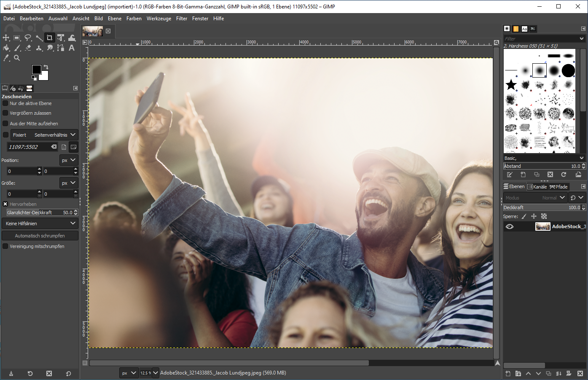This screenshot has height=380, width=588.
Task: Enable 'Nur die aktive Ebene' checkbox
Action: (x=5, y=103)
